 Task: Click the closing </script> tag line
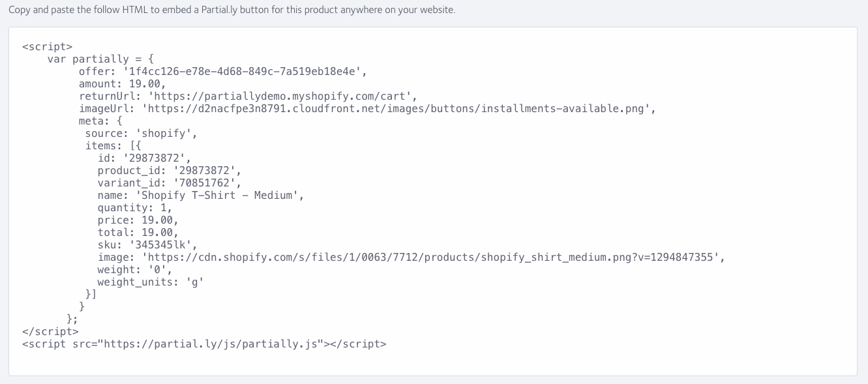pos(50,332)
